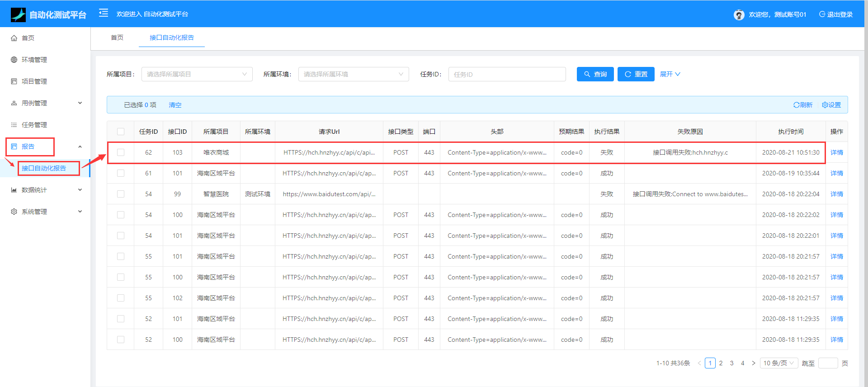Click 唯衣商城 project cell
The width and height of the screenshot is (868, 387).
(x=216, y=152)
